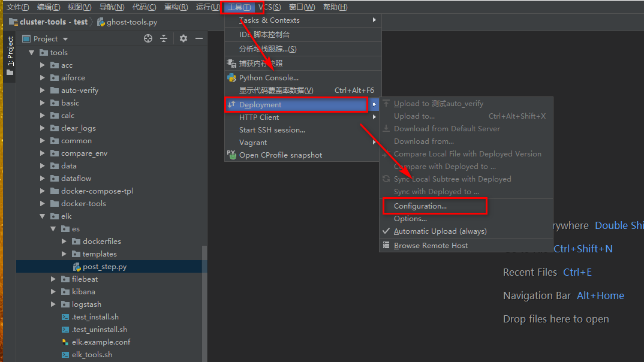Click the .test_install.sh shell file icon
This screenshot has width=644, height=362.
pos(65,317)
